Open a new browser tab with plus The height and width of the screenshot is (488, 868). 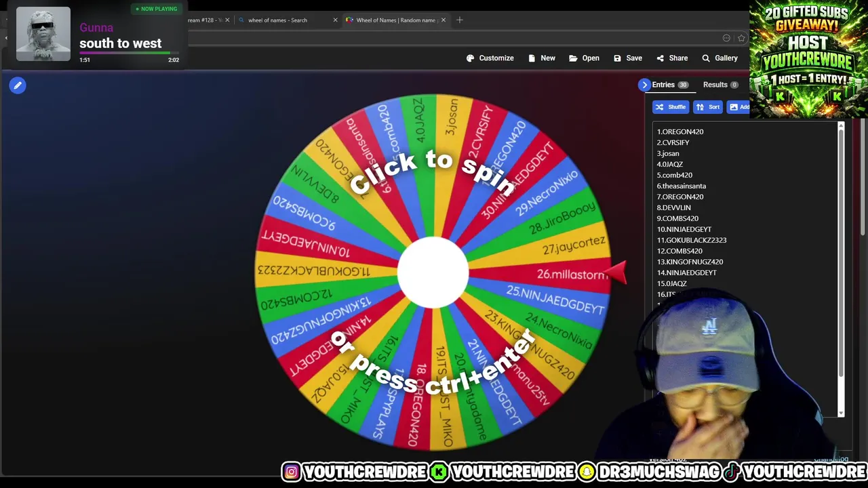pyautogui.click(x=460, y=20)
